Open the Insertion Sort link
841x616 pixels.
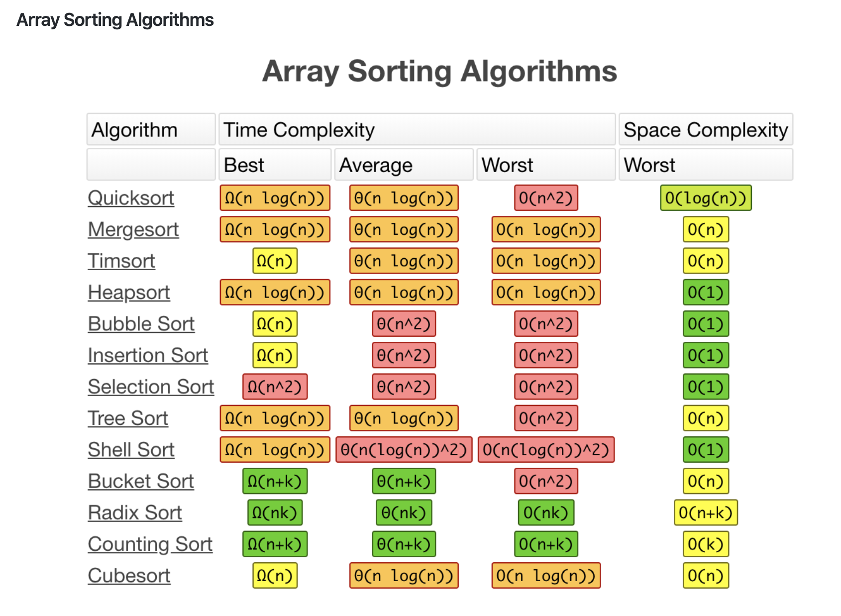[x=148, y=355]
